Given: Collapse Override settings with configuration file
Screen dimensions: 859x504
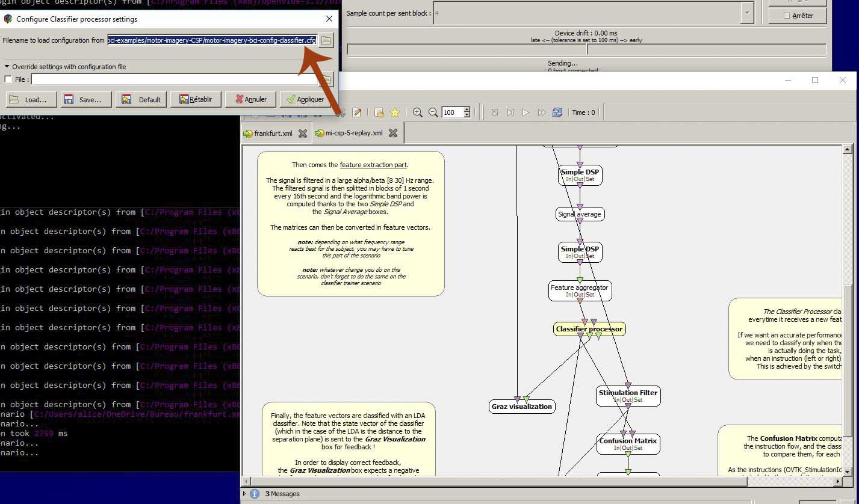Looking at the screenshot, I should [7, 67].
